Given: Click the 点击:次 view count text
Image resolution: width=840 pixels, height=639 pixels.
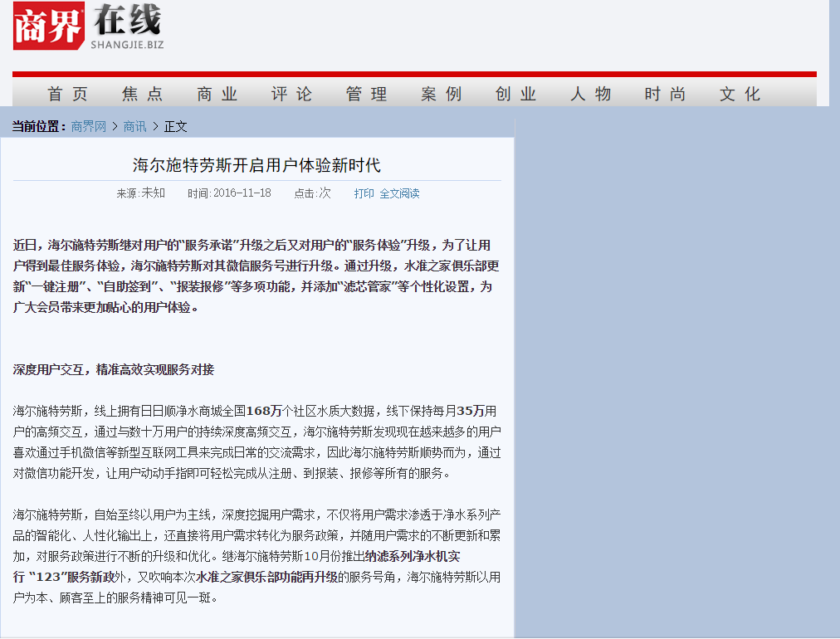Looking at the screenshot, I should pos(312,193).
